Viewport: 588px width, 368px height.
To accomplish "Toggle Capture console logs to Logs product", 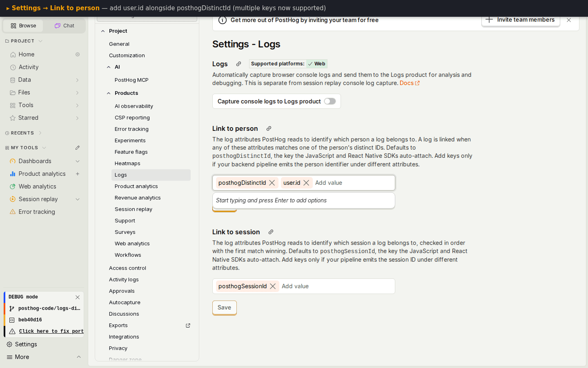I will tap(330, 101).
